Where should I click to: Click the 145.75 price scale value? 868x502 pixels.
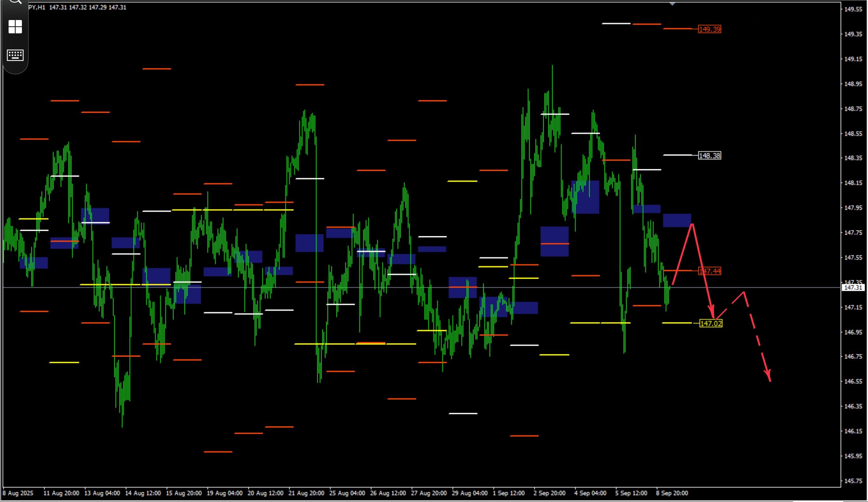click(853, 481)
